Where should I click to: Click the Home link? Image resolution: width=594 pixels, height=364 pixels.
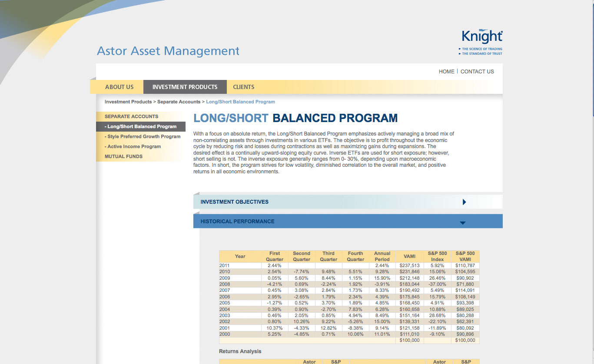(x=446, y=72)
